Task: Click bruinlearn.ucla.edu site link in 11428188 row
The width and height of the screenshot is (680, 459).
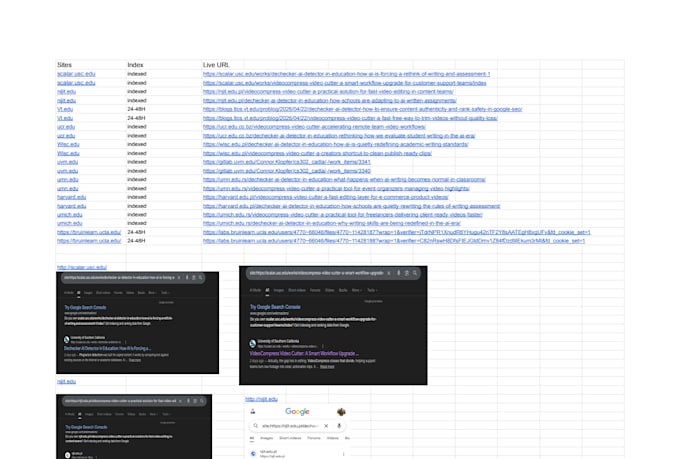Action: pyautogui.click(x=89, y=241)
